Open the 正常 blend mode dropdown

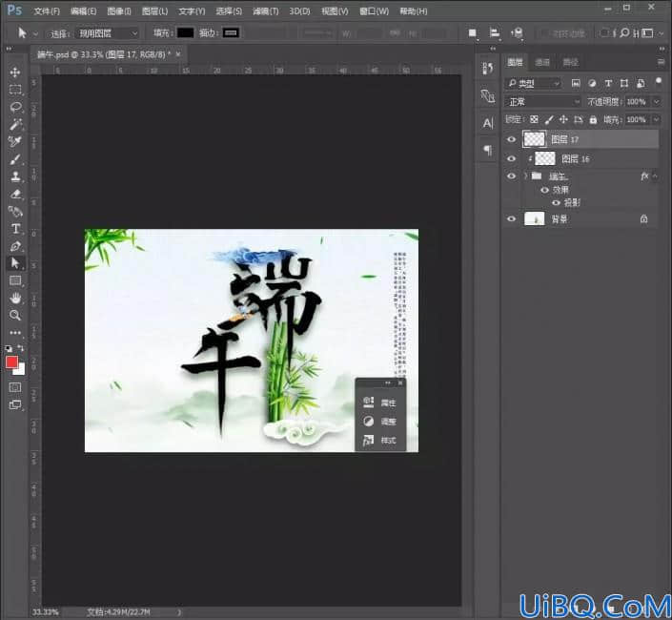pyautogui.click(x=543, y=102)
